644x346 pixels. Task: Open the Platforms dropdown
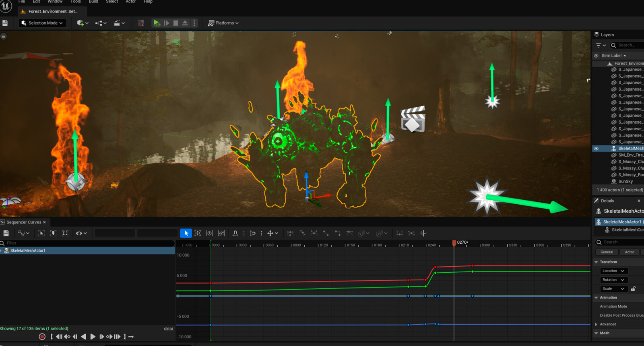coord(223,23)
